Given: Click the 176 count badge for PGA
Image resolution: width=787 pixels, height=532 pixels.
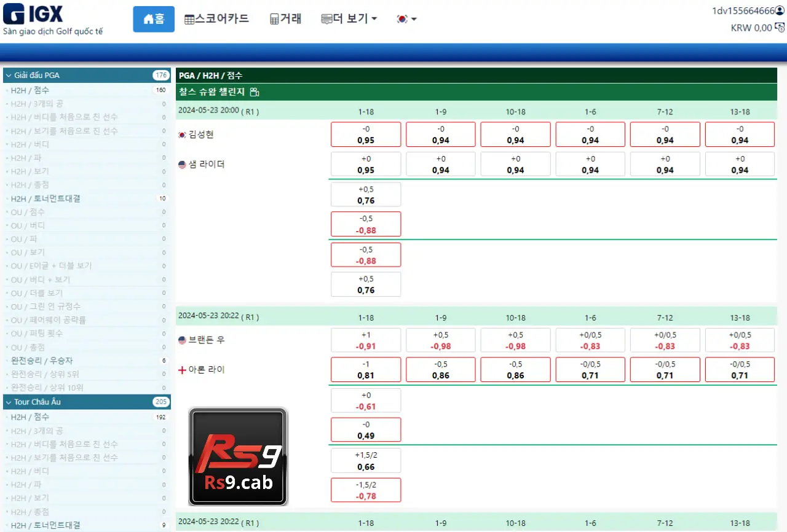Looking at the screenshot, I should (x=161, y=76).
